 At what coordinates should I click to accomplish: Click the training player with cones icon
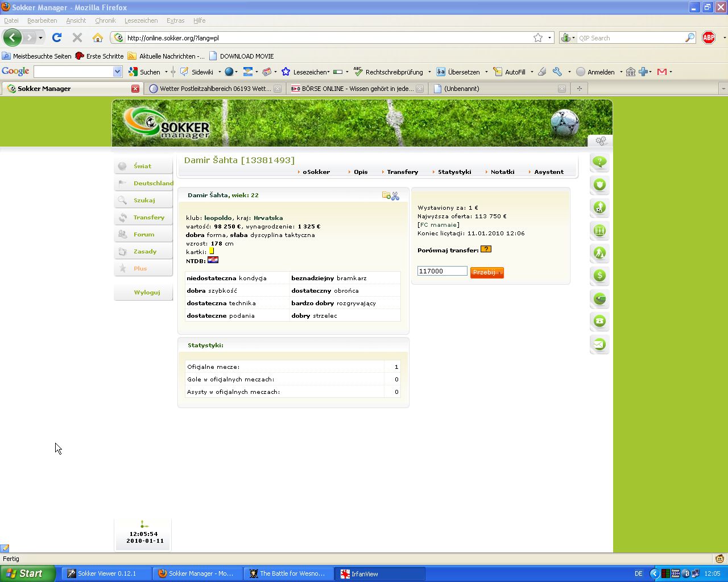(599, 253)
